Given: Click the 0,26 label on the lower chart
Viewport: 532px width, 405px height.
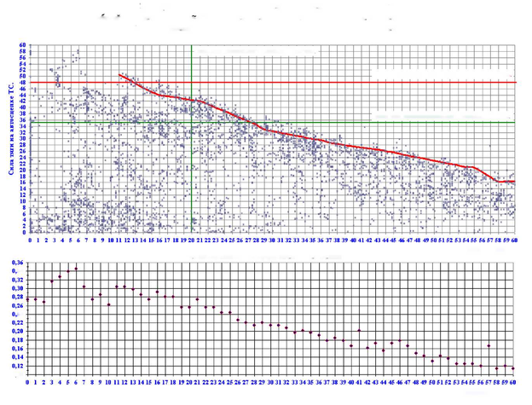Looking at the screenshot, I should (18, 306).
